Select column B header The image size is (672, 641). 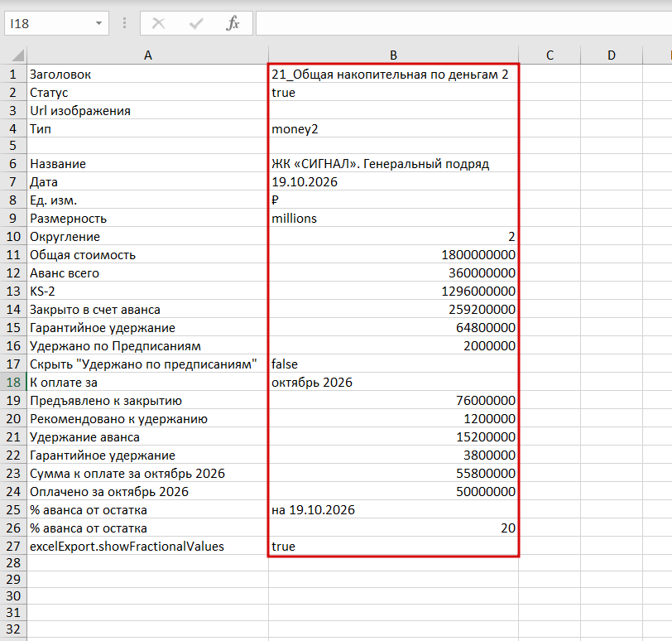click(x=393, y=55)
